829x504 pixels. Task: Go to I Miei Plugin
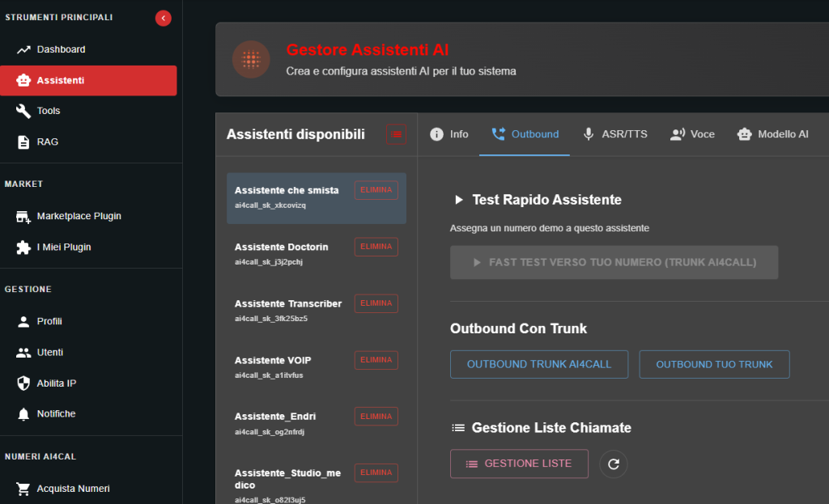pos(63,247)
